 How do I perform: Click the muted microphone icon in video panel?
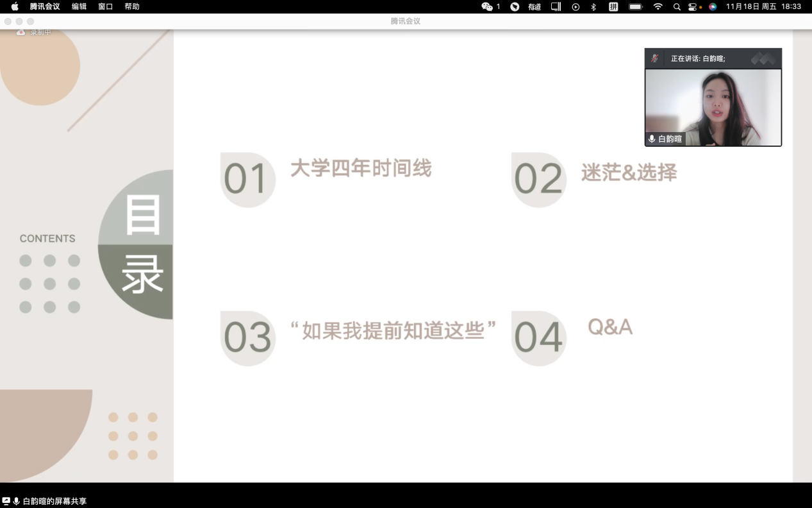pyautogui.click(x=654, y=58)
